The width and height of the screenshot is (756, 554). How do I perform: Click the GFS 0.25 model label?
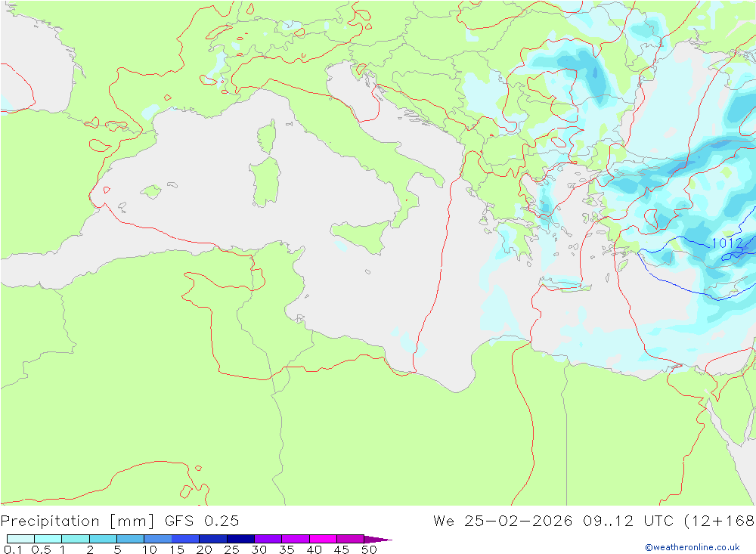(x=202, y=521)
